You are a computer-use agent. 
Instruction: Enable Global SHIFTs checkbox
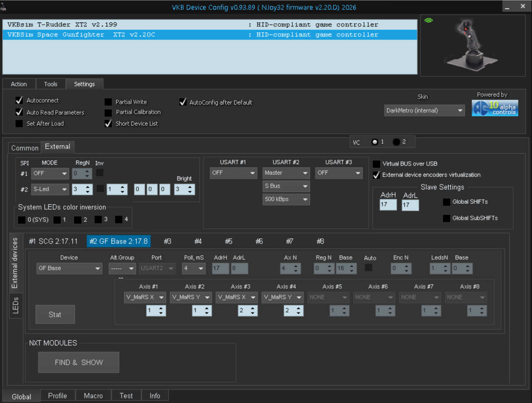tap(446, 202)
